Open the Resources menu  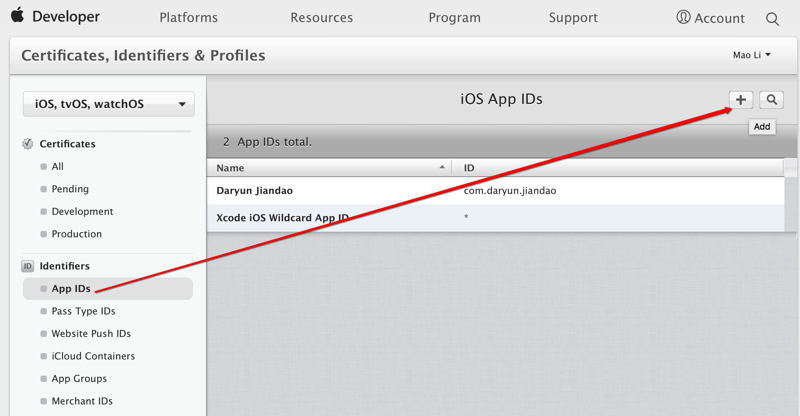[321, 18]
